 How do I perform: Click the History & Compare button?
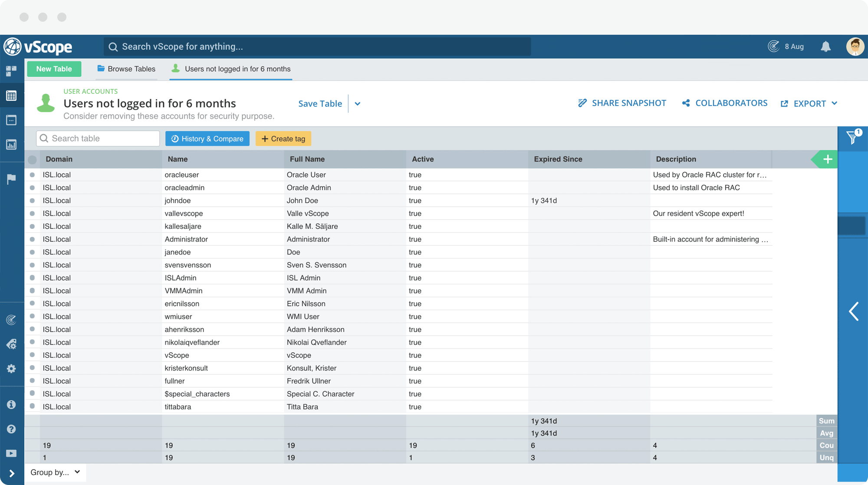point(207,139)
